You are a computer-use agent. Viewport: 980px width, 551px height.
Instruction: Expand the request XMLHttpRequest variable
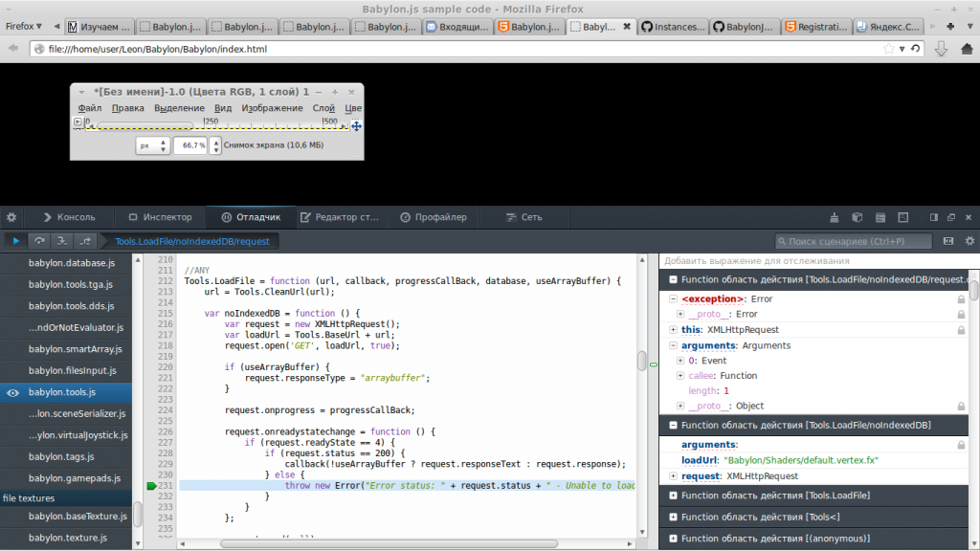(x=673, y=476)
